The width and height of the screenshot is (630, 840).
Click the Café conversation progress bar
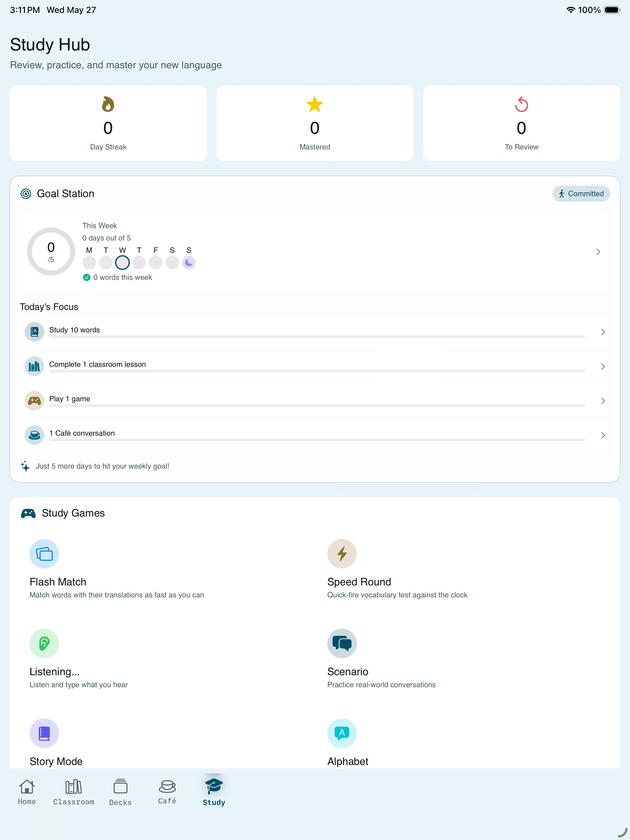point(317,440)
